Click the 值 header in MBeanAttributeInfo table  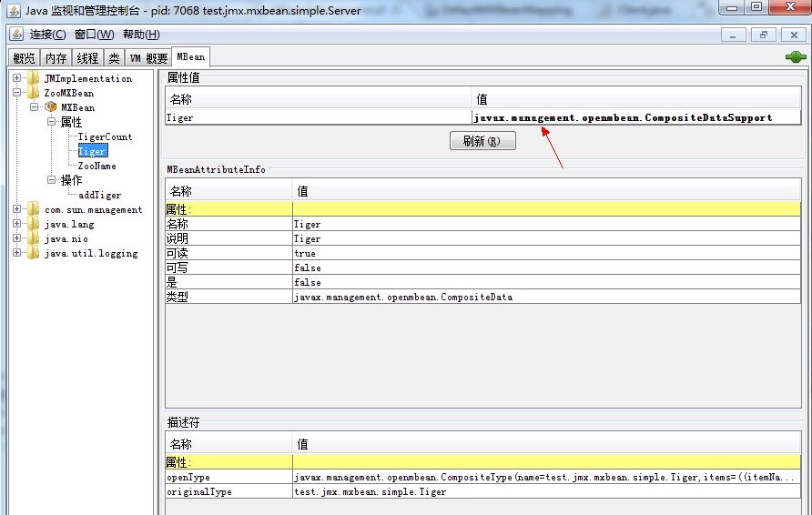coord(546,191)
